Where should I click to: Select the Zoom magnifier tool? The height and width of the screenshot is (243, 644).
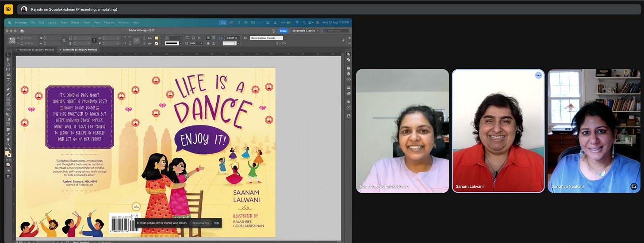coord(8,144)
